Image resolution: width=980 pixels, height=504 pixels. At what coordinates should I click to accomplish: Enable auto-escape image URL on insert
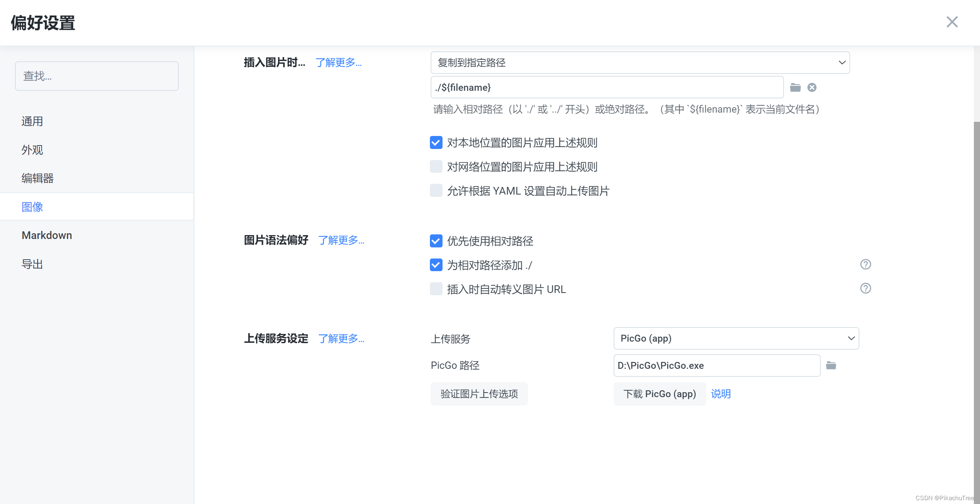click(436, 289)
